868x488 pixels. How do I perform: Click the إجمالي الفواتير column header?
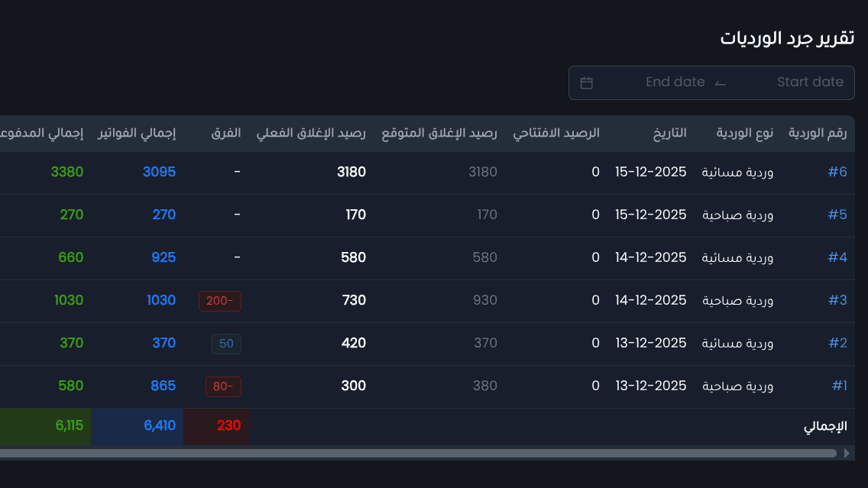click(137, 134)
